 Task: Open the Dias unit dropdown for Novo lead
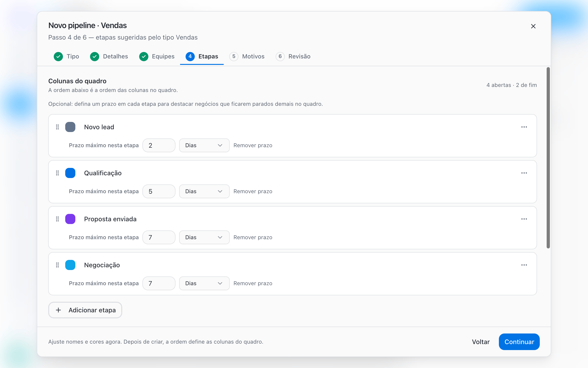click(x=204, y=145)
